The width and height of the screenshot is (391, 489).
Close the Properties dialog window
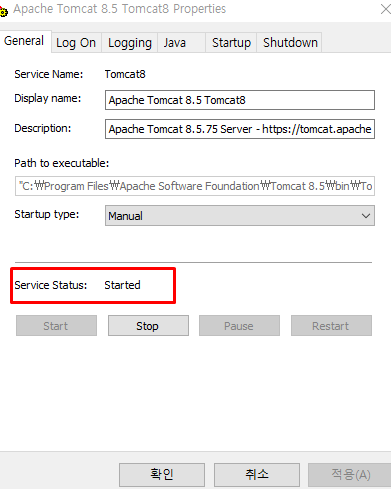(x=385, y=9)
